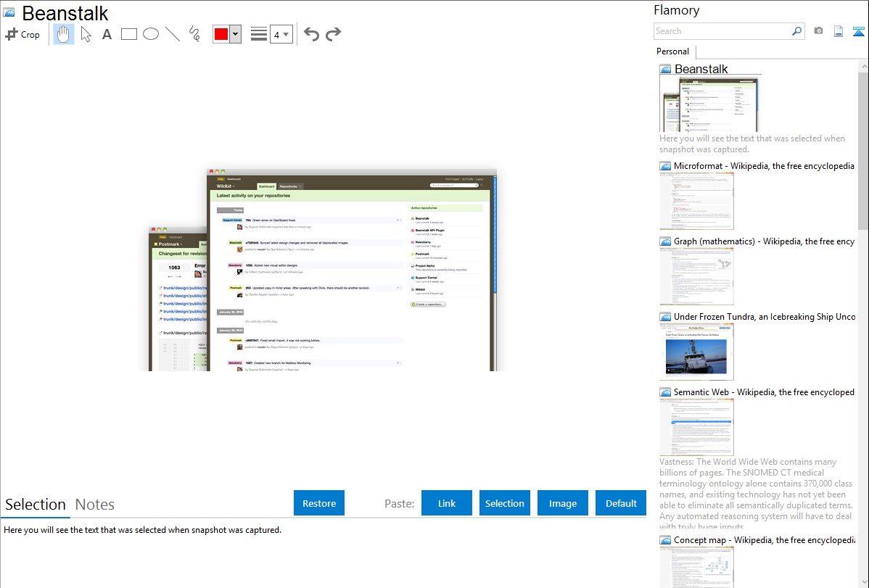Click the Under Frozen Tundra title

pos(765,316)
